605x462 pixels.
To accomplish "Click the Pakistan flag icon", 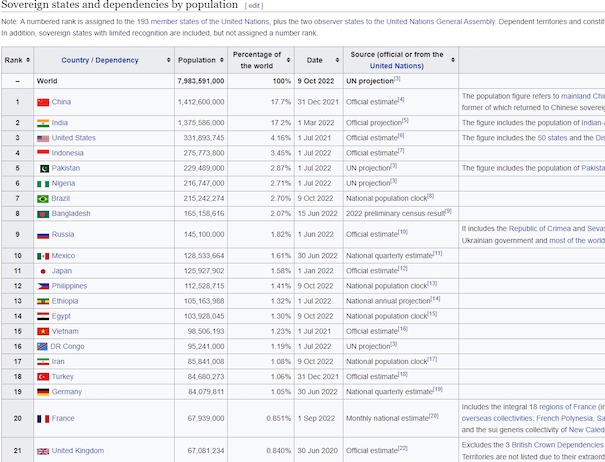I will 44,168.
